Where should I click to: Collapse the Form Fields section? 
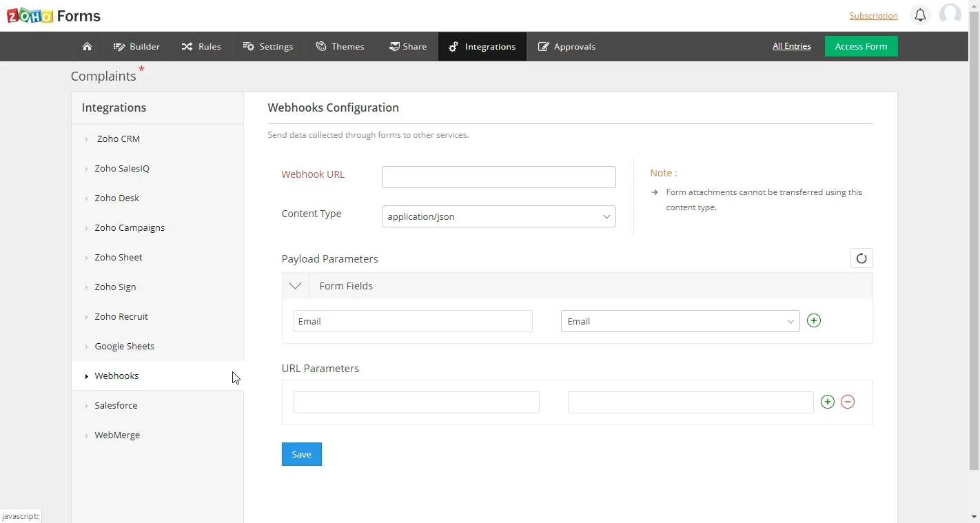pyautogui.click(x=296, y=285)
